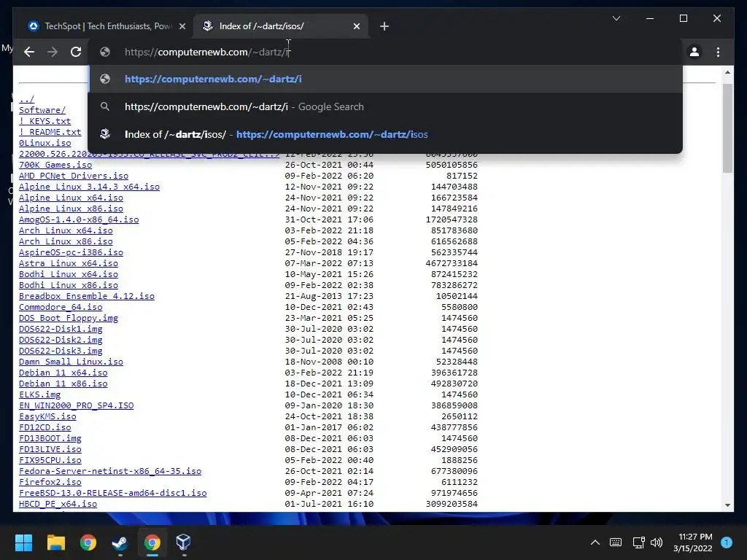
Task: Open VirtualBox from the taskbar
Action: click(183, 542)
